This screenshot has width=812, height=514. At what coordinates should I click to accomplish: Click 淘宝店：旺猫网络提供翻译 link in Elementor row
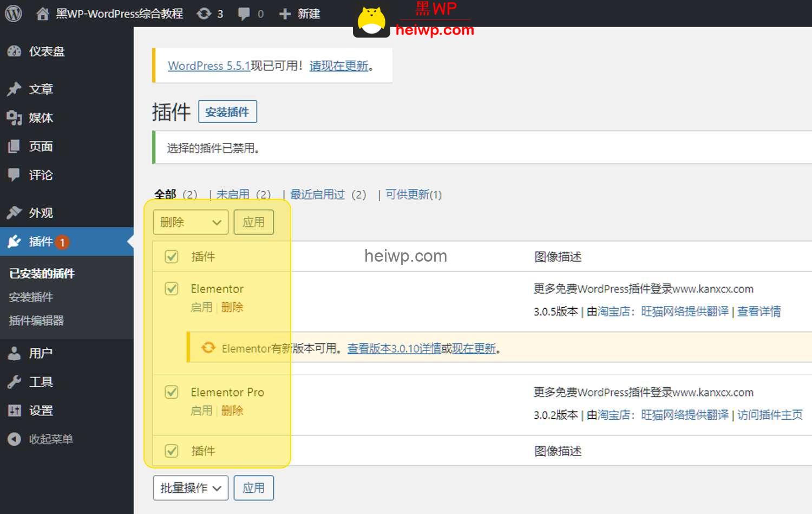coord(663,311)
